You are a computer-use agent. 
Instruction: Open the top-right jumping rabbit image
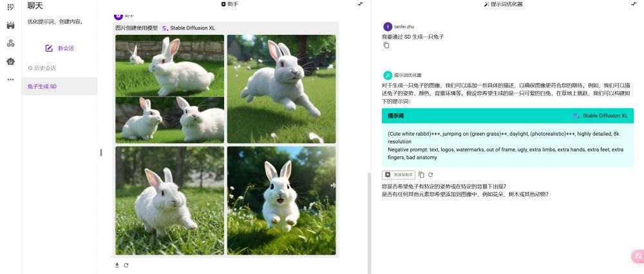tap(281, 89)
